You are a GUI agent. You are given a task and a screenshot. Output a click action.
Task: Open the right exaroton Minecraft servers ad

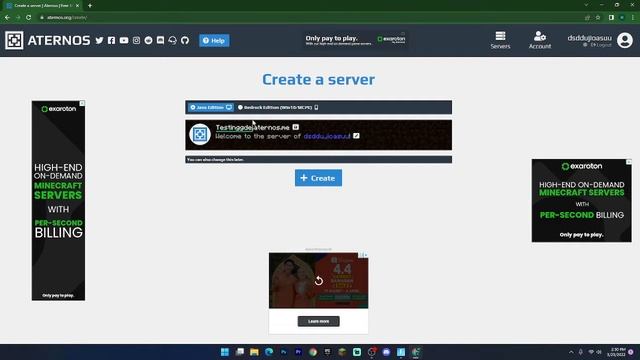[582, 200]
